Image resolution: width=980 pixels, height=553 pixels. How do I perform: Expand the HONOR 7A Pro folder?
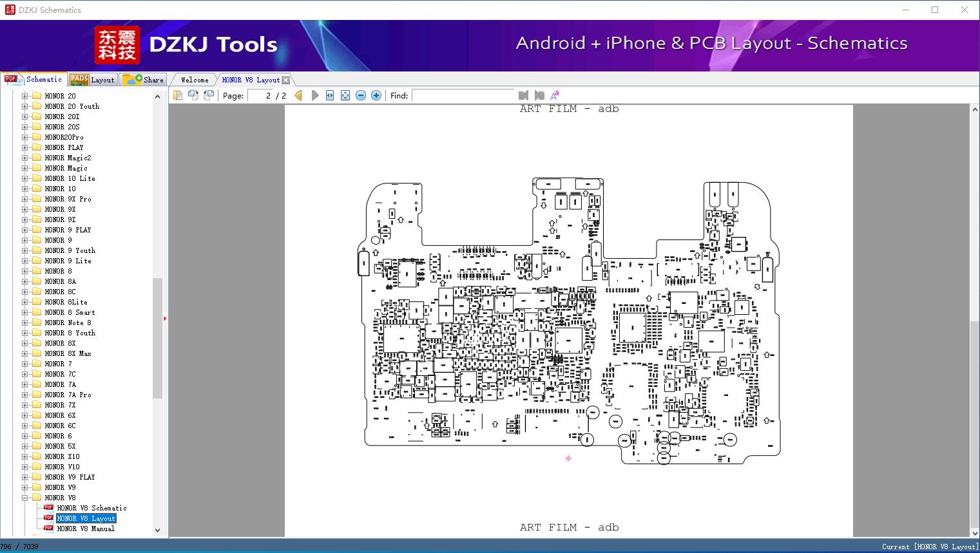[x=25, y=395]
